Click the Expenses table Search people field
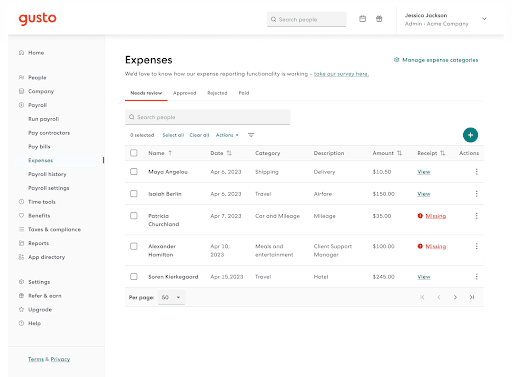 [x=207, y=117]
